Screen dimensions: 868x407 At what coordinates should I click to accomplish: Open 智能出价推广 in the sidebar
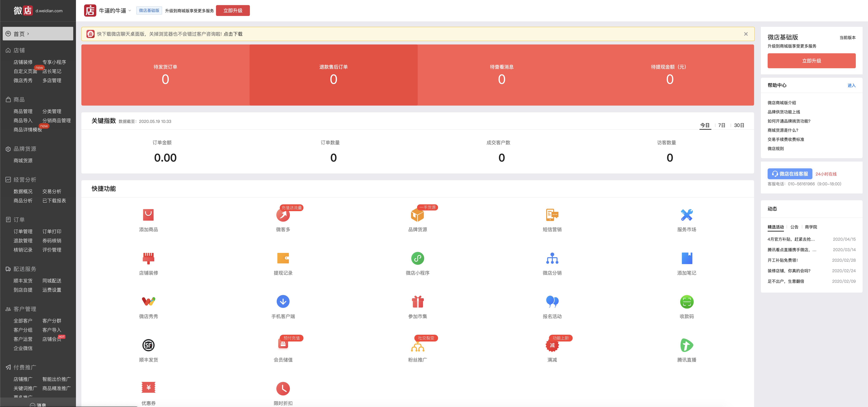point(56,379)
